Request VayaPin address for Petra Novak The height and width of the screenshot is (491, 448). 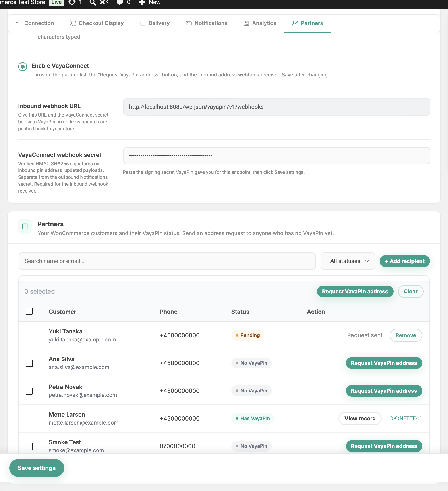point(384,391)
